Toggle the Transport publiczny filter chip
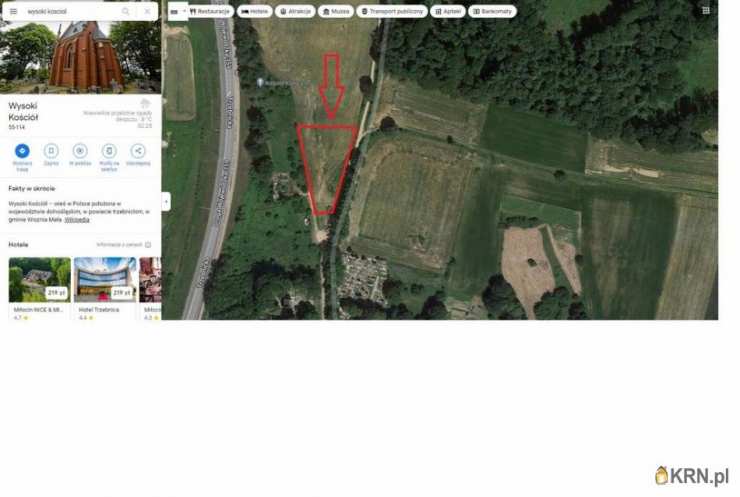The image size is (740, 497). click(x=392, y=11)
